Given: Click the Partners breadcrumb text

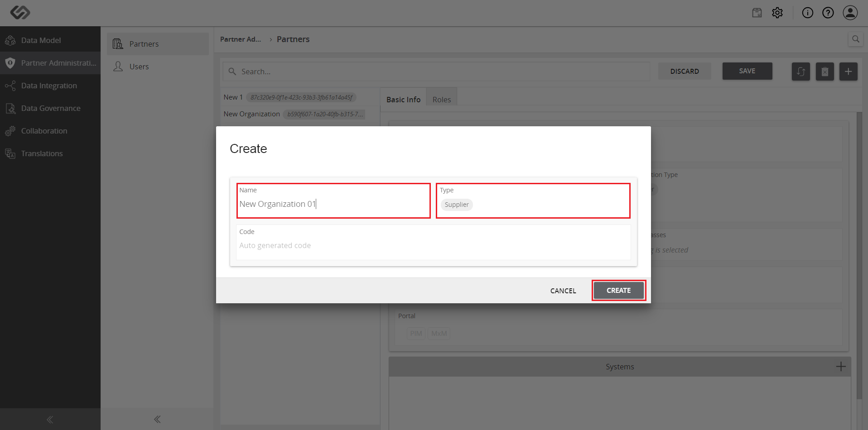Looking at the screenshot, I should 293,39.
